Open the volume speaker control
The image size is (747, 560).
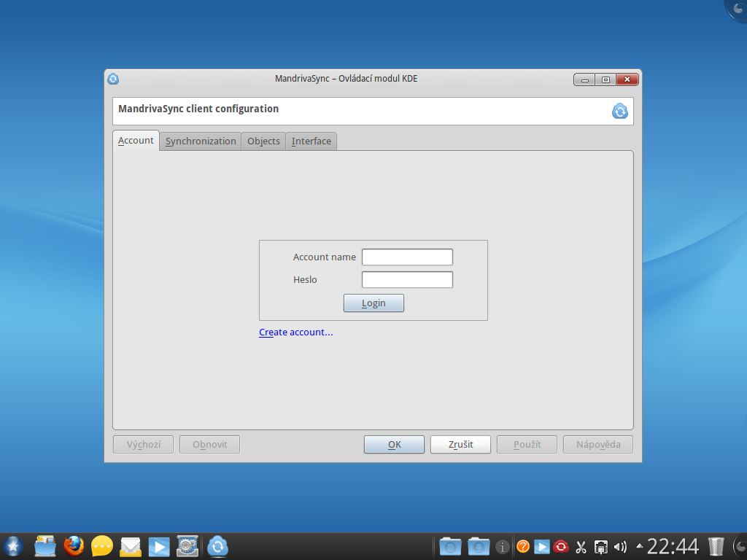(x=620, y=547)
